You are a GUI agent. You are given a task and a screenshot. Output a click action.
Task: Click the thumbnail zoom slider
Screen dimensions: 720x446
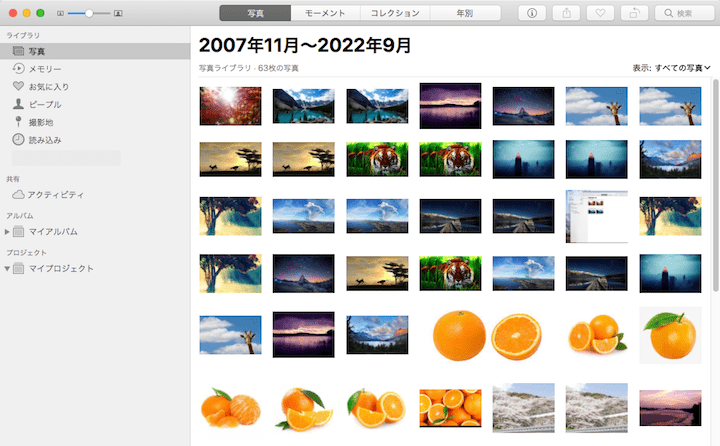point(90,13)
